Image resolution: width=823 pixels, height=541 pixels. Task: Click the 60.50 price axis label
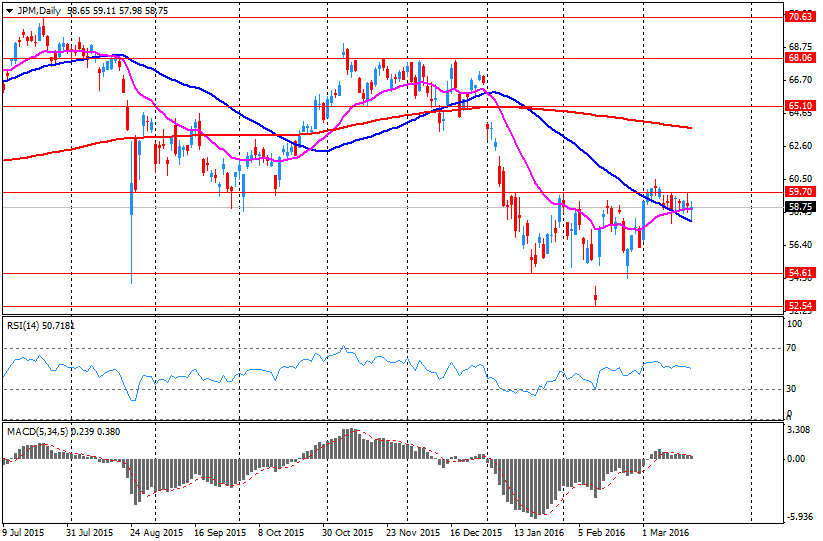800,179
